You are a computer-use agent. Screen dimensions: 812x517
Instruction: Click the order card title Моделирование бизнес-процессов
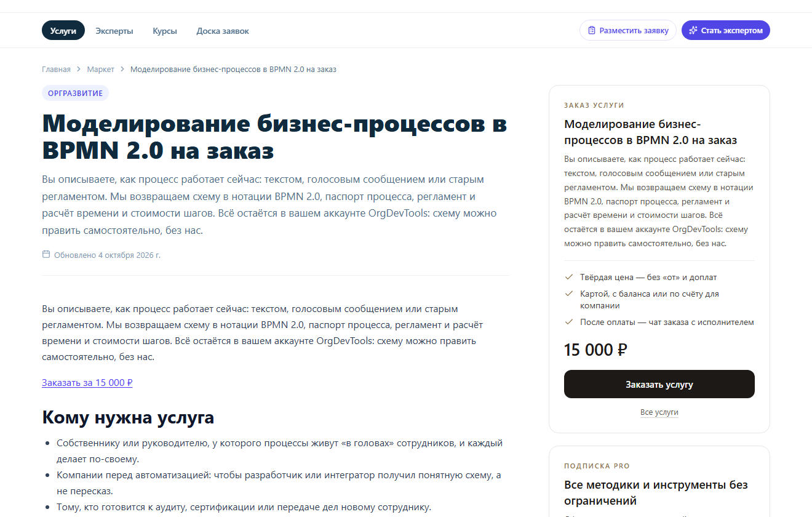[650, 132]
